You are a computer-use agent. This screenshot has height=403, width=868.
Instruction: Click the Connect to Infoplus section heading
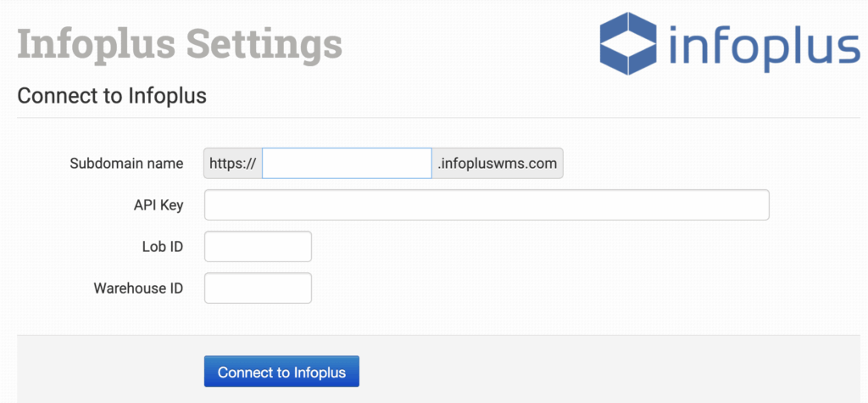coord(112,95)
